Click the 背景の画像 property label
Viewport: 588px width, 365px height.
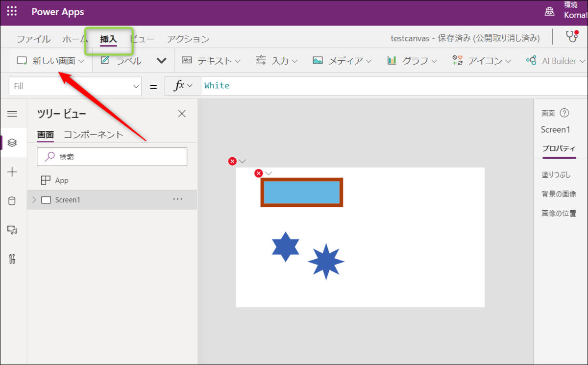(559, 194)
